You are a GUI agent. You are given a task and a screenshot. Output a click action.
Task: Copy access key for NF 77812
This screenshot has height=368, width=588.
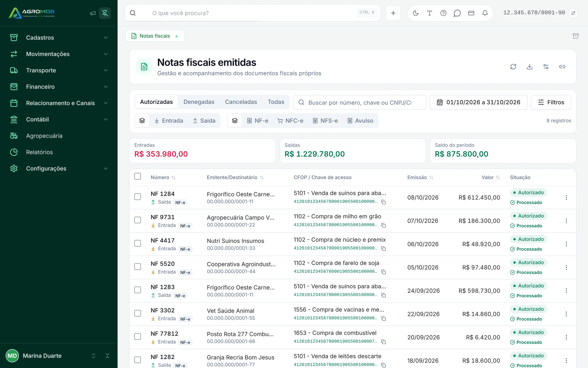383,342
